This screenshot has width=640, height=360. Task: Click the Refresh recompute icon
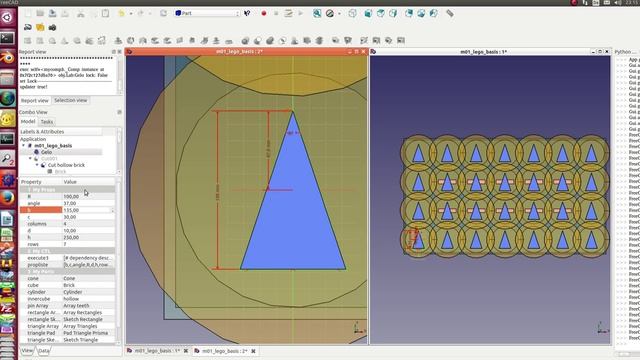pos(163,13)
